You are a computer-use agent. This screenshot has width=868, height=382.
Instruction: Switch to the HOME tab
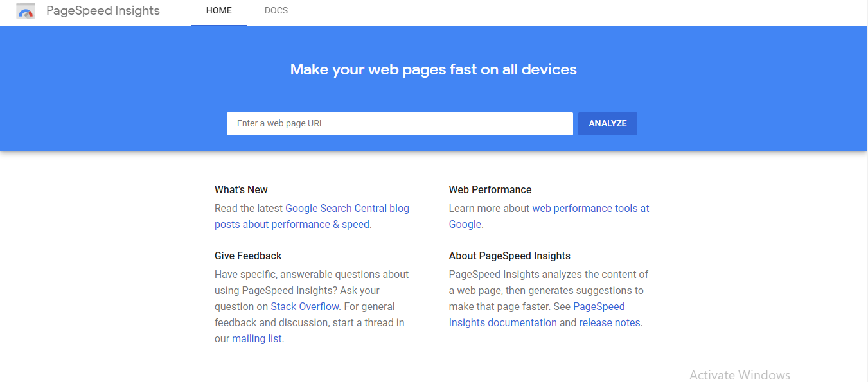[x=219, y=11]
